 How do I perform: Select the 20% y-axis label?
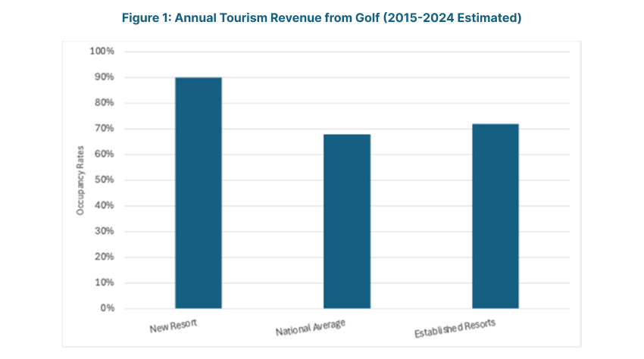[x=103, y=258]
